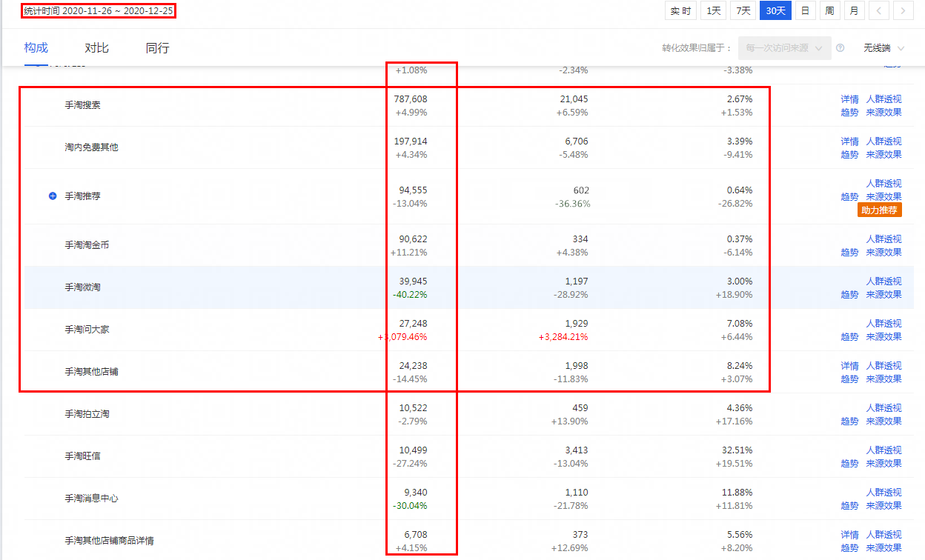925x560 pixels.
Task: Click the 8.24% conversion value
Action: tap(740, 366)
